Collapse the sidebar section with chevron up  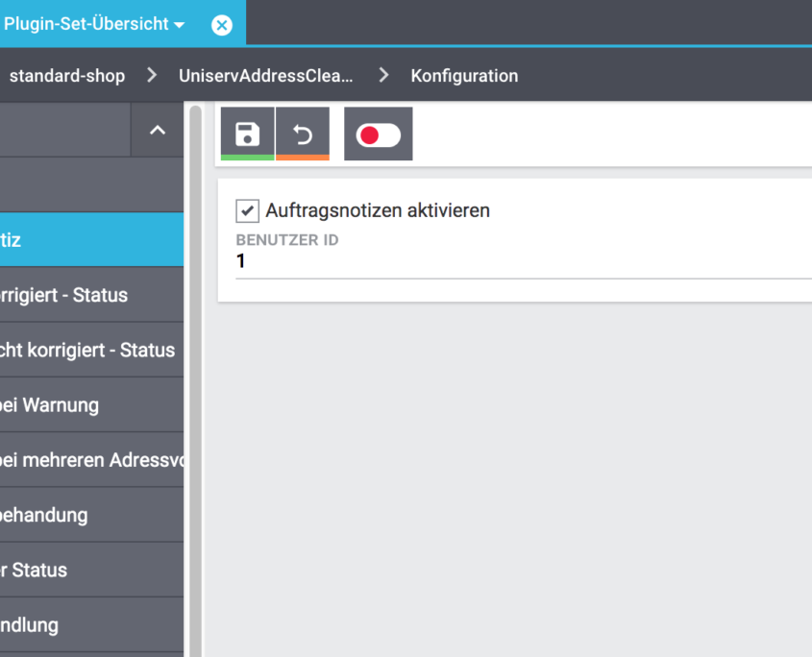click(158, 130)
